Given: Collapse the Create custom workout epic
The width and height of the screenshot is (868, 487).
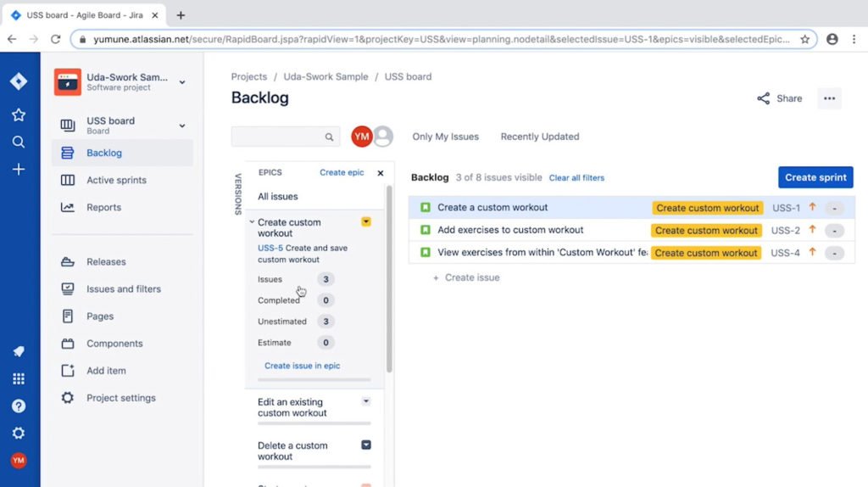Looking at the screenshot, I should [252, 221].
